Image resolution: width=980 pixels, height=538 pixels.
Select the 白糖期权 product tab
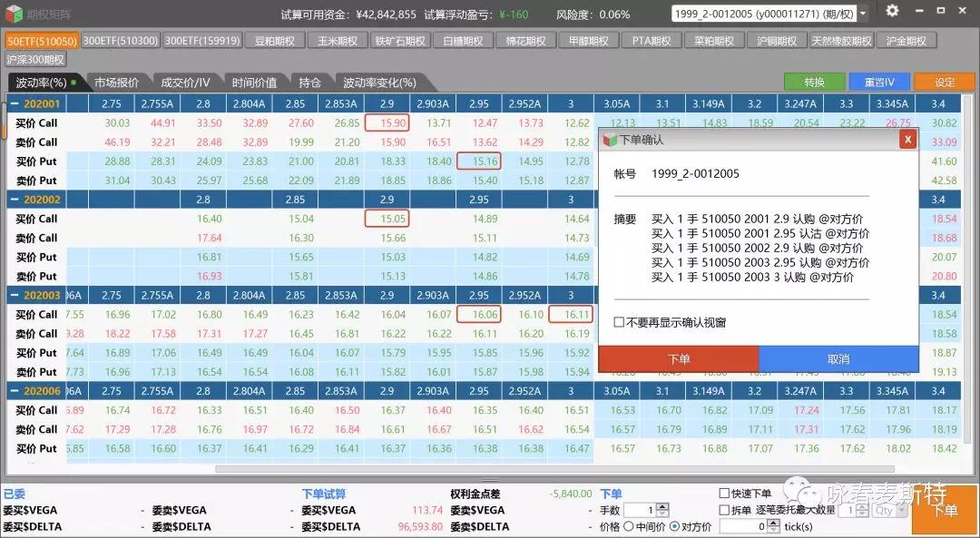click(463, 41)
